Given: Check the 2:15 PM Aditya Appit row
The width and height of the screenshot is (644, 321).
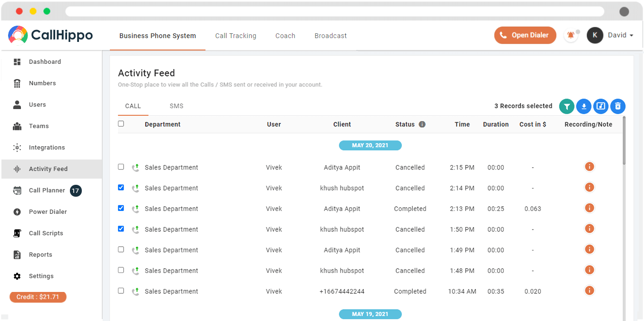Looking at the screenshot, I should coord(121,167).
